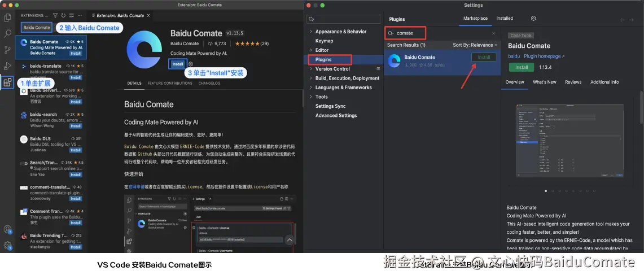Click the gear next to the VS Code Install button
644x279 pixels.
pyautogui.click(x=191, y=64)
